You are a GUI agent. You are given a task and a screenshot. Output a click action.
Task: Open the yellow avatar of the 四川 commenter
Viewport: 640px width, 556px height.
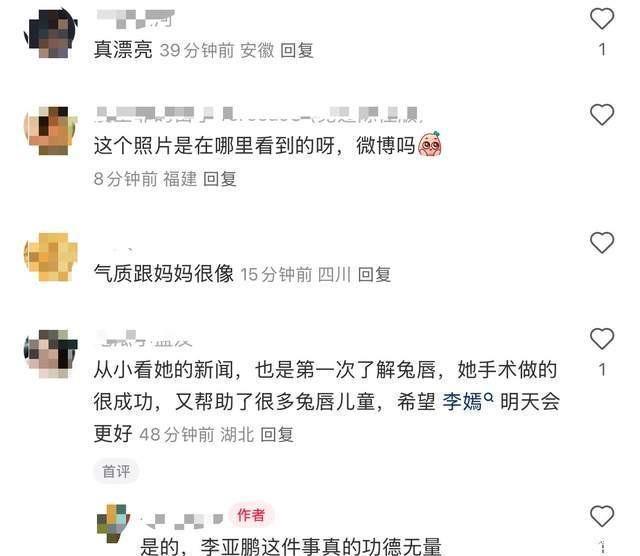tap(51, 257)
